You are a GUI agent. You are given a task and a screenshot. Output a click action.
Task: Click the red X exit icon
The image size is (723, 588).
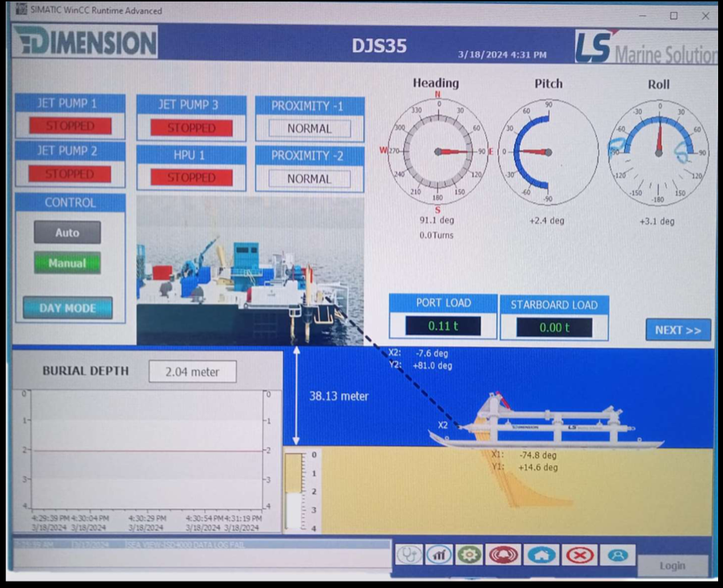coord(579,554)
